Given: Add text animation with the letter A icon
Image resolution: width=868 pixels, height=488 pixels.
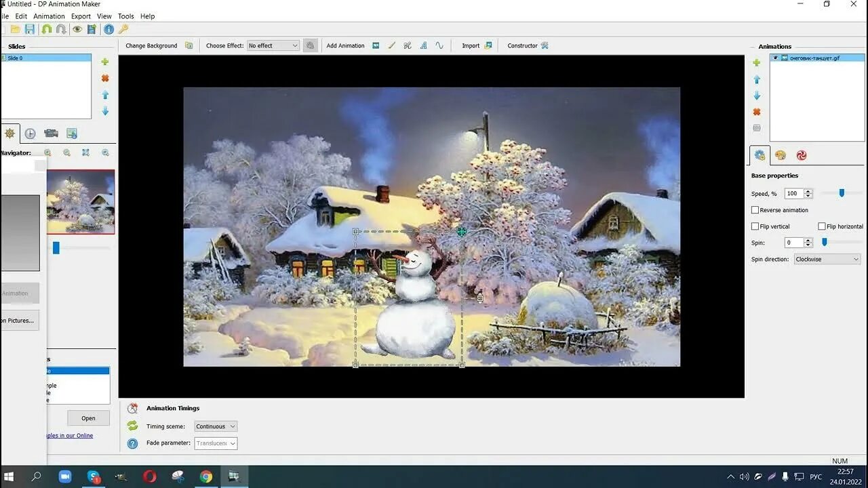Looking at the screenshot, I should 423,45.
